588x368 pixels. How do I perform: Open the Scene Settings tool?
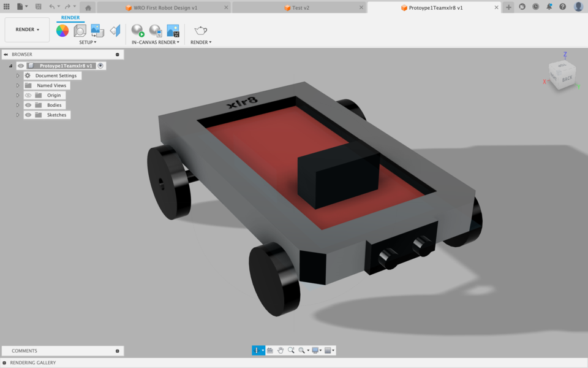pos(78,29)
